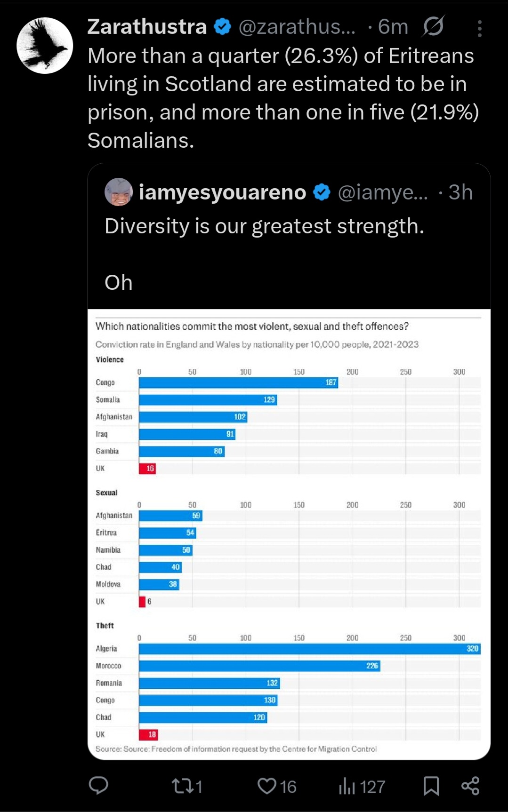
Task: Open the iamyesyouareno display name
Action: coord(222,192)
